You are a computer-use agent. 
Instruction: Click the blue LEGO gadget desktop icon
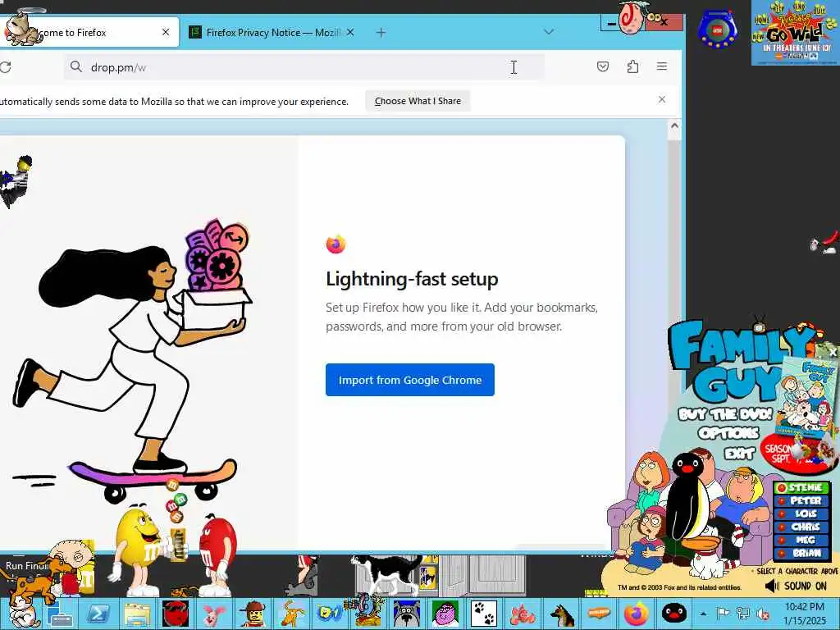718,29
